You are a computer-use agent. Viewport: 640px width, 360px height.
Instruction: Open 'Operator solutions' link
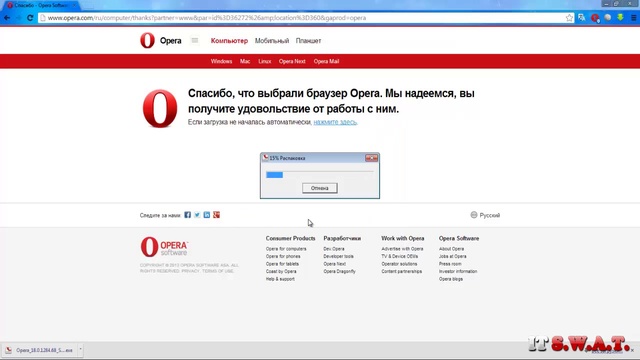tap(399, 264)
